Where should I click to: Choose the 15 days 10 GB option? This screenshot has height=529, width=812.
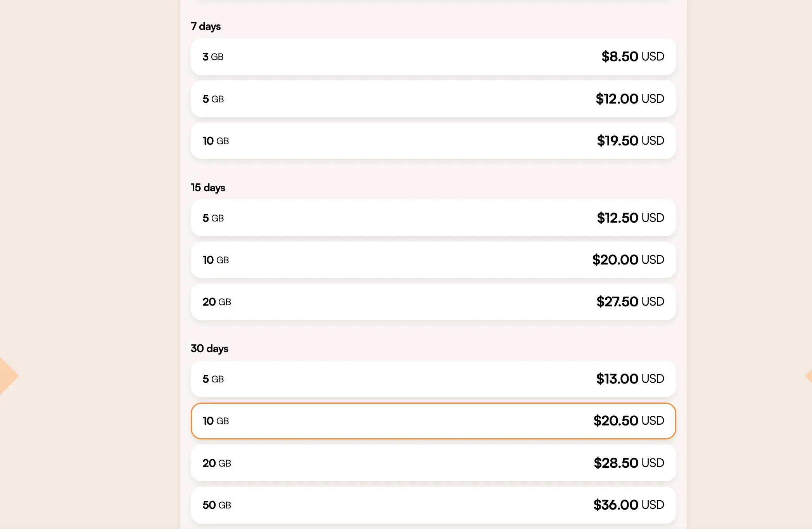[433, 260]
